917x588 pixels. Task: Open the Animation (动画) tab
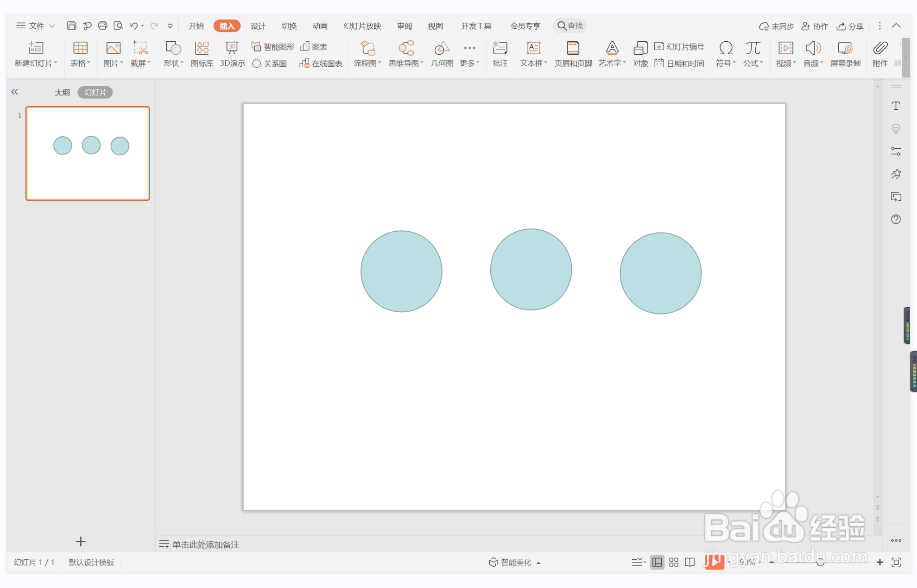point(320,26)
